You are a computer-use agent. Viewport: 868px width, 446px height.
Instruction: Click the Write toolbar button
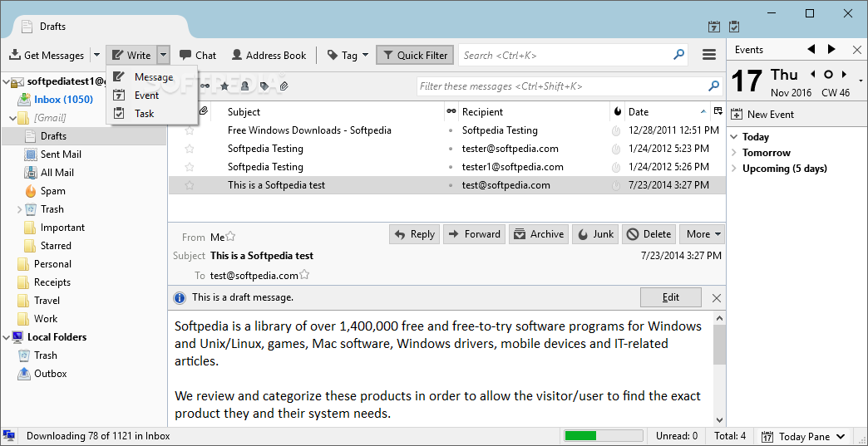point(131,56)
